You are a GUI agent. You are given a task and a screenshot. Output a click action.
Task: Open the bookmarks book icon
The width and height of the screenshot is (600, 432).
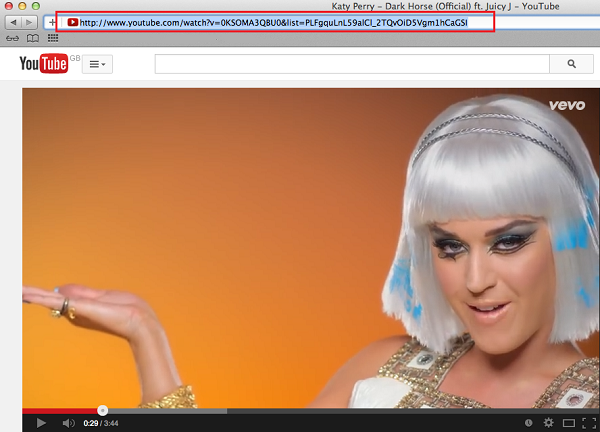[33, 38]
